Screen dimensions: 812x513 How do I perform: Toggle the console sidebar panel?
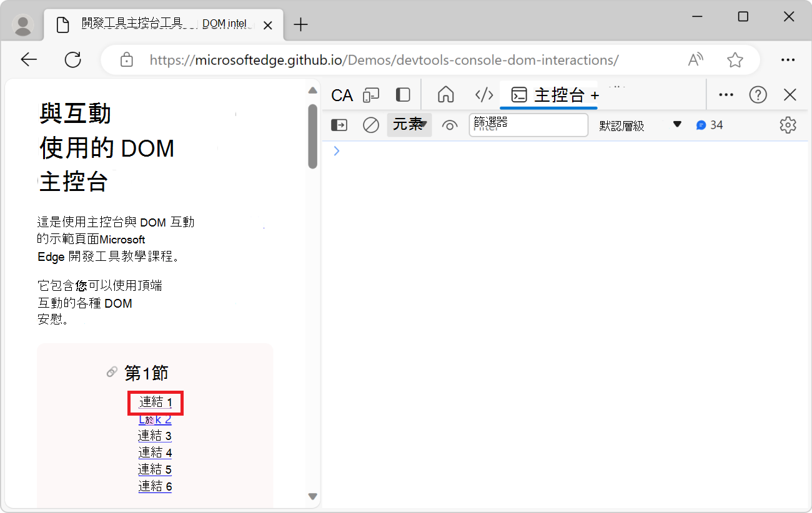pyautogui.click(x=339, y=125)
